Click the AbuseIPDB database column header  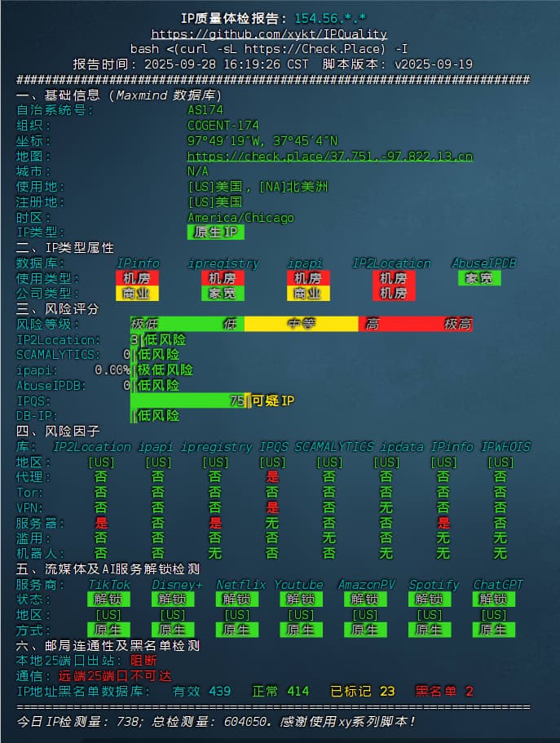483,263
